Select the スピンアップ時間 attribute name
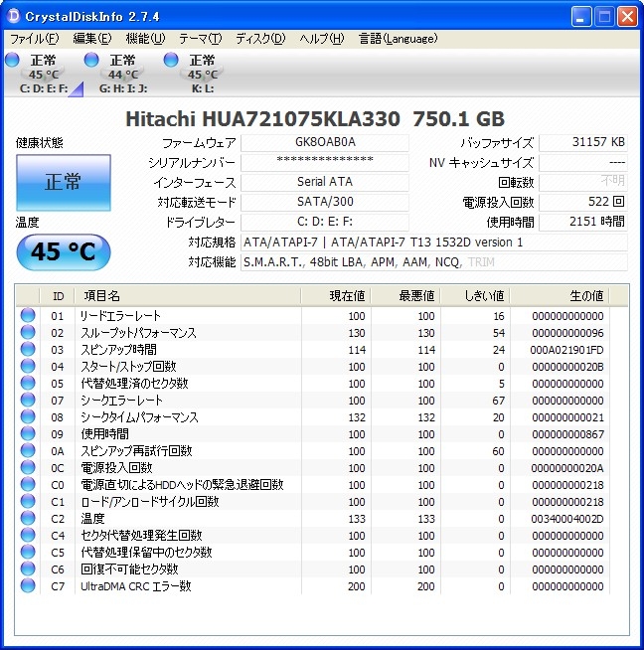Viewport: 644px width, 650px height. pyautogui.click(x=118, y=350)
